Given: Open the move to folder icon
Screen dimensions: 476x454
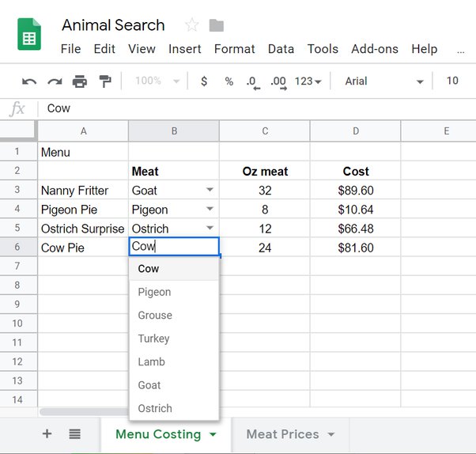Looking at the screenshot, I should pyautogui.click(x=217, y=25).
